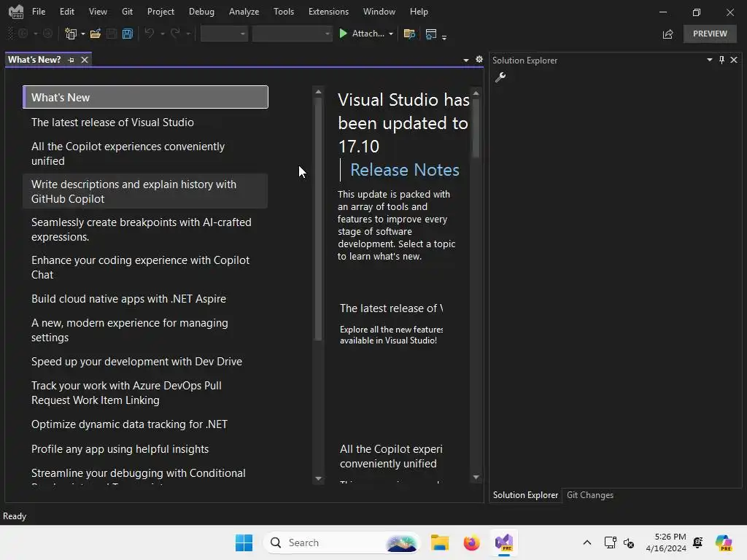
Task: Open the Solution Configurations combo box
Action: pyautogui.click(x=224, y=34)
